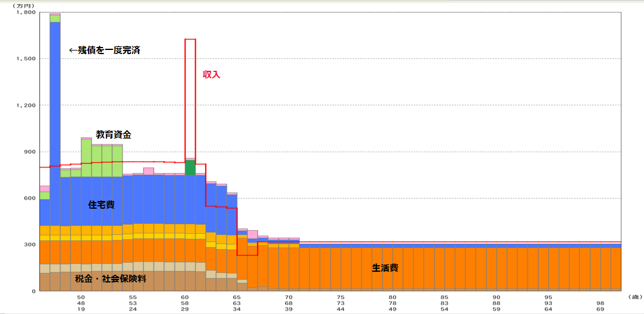Select age 65 on the x-axis
The width and height of the screenshot is (644, 314).
point(237,297)
